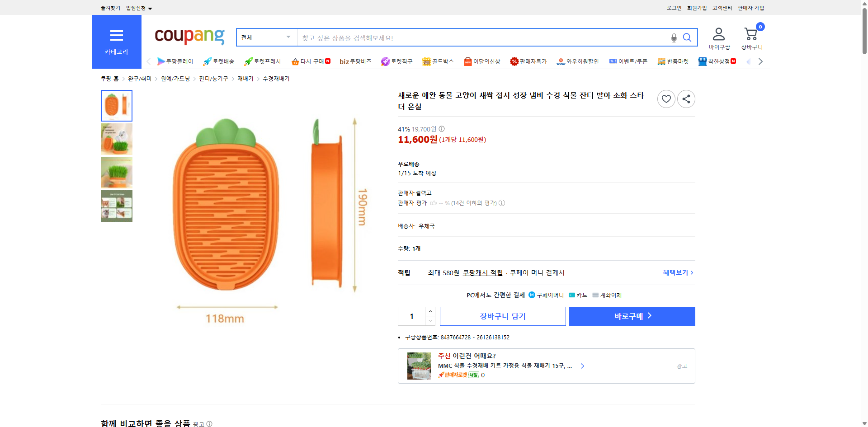The width and height of the screenshot is (868, 427).
Task: Click the 반품마켓 icon
Action: coord(661,61)
